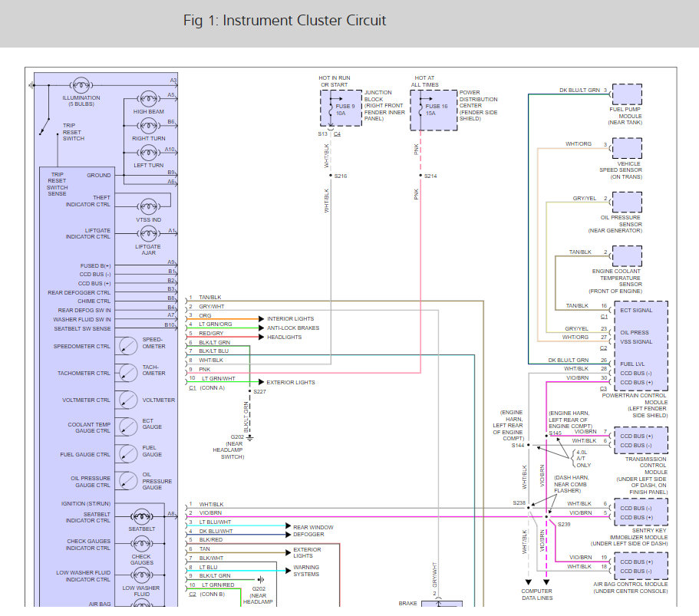Click the Anti-Lock Brakes arrow label
Viewport: 699px width, 616px height.
click(x=293, y=328)
